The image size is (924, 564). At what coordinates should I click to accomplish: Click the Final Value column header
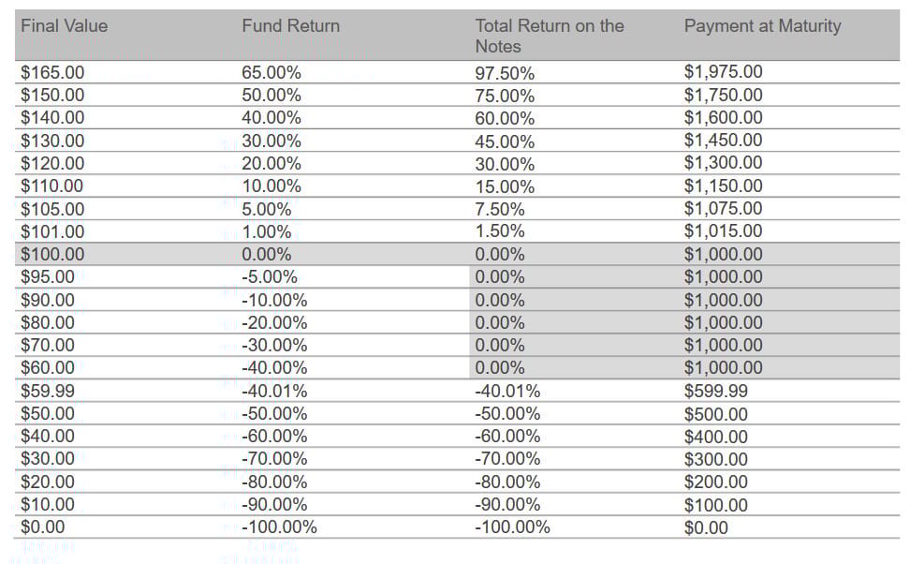(64, 26)
